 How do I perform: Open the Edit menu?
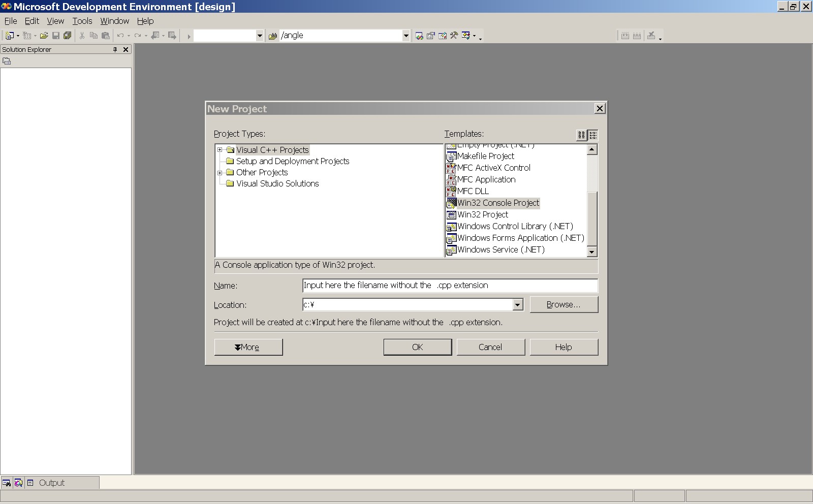(x=32, y=21)
